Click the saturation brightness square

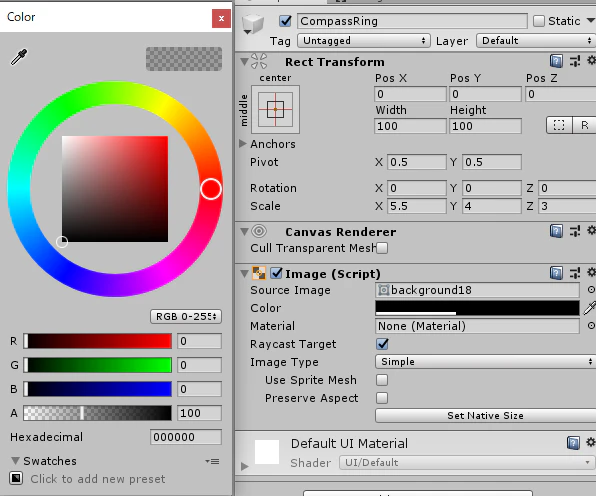(x=115, y=189)
